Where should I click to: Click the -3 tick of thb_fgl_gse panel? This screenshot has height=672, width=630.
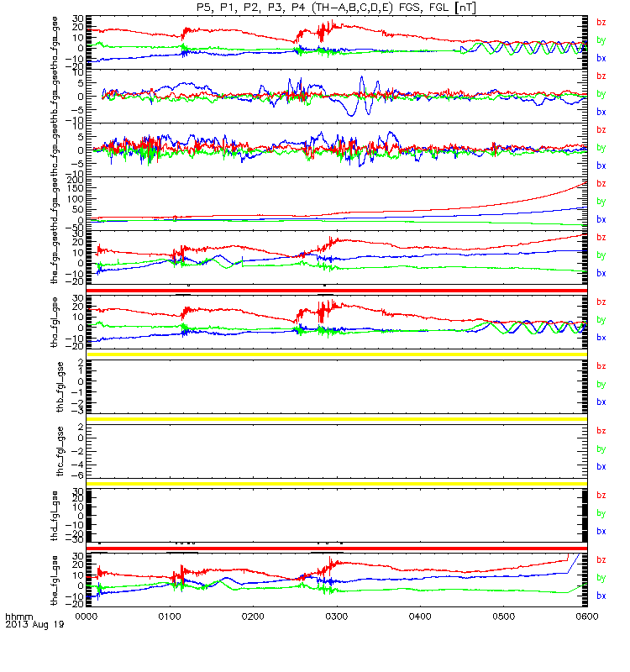77,411
